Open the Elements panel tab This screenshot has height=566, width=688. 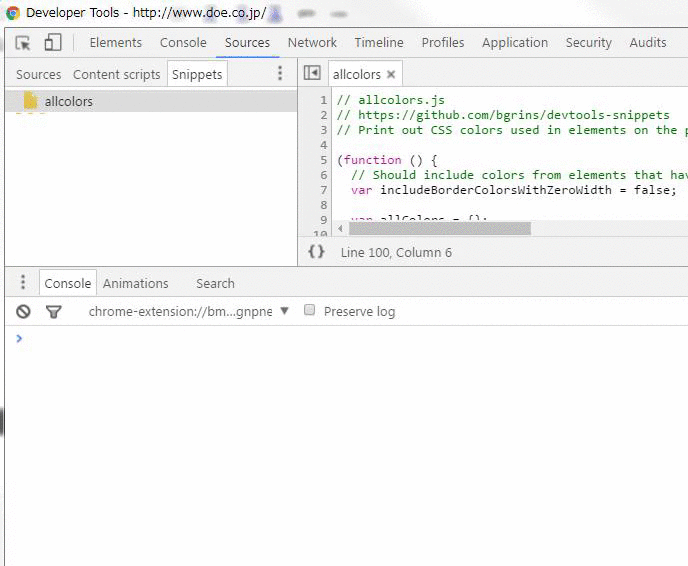[116, 43]
